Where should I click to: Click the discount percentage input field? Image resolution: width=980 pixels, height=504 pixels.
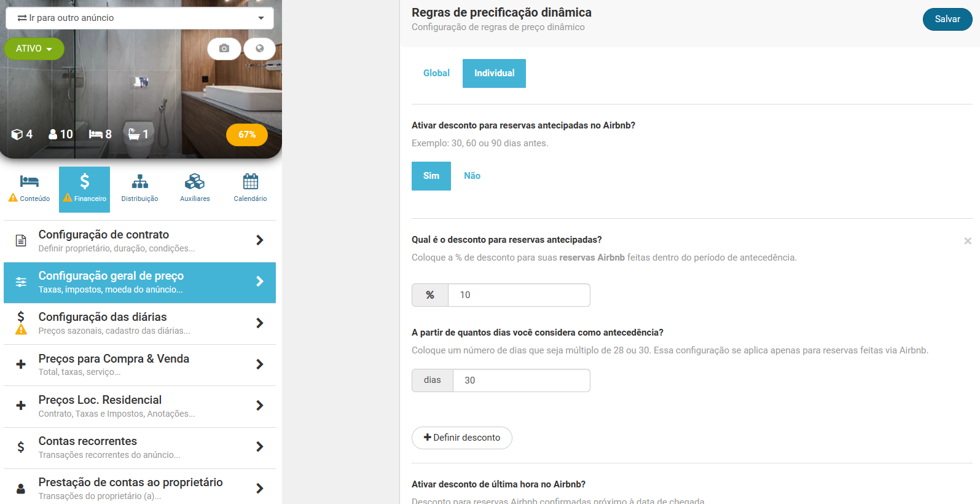tap(519, 295)
